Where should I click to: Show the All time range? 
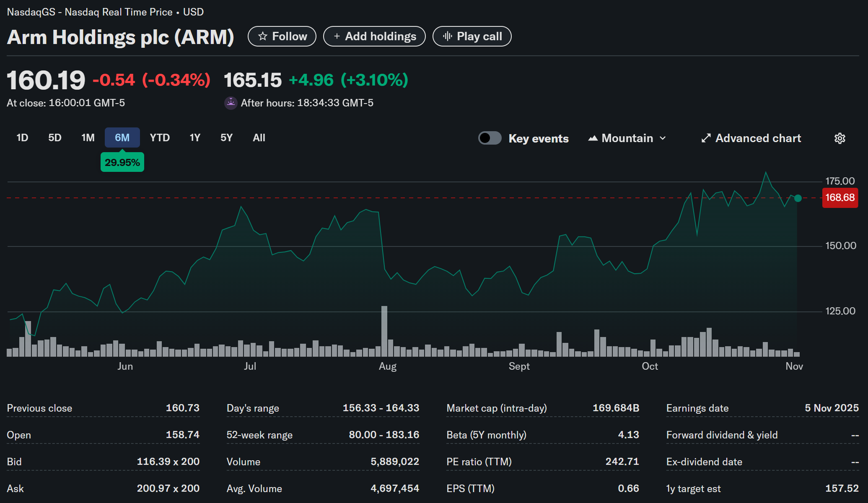(x=259, y=138)
